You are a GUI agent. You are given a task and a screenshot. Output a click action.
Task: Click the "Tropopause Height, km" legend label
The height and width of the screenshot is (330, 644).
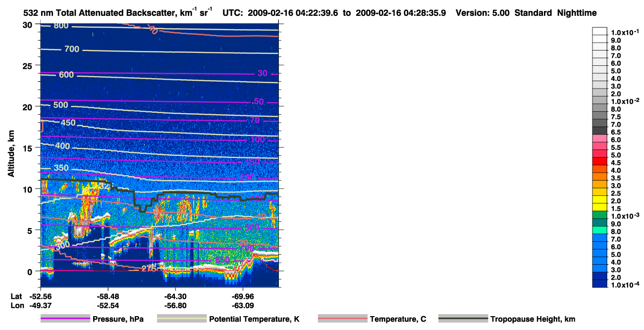pyautogui.click(x=533, y=319)
